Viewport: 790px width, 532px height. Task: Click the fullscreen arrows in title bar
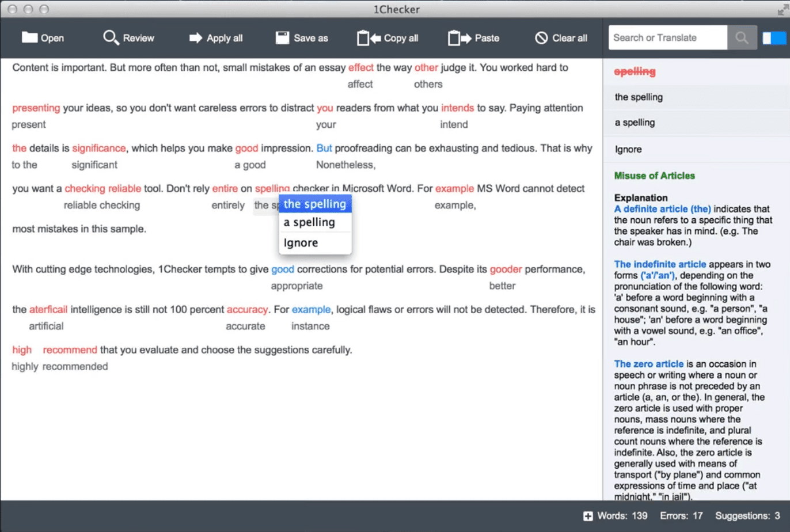783,9
